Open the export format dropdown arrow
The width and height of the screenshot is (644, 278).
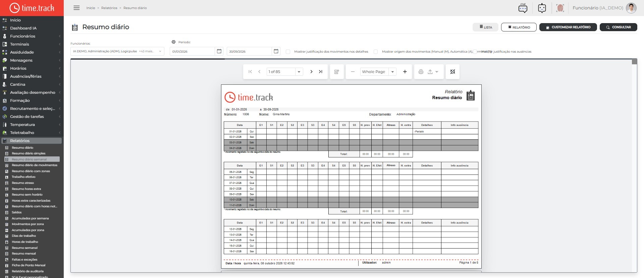click(x=437, y=72)
